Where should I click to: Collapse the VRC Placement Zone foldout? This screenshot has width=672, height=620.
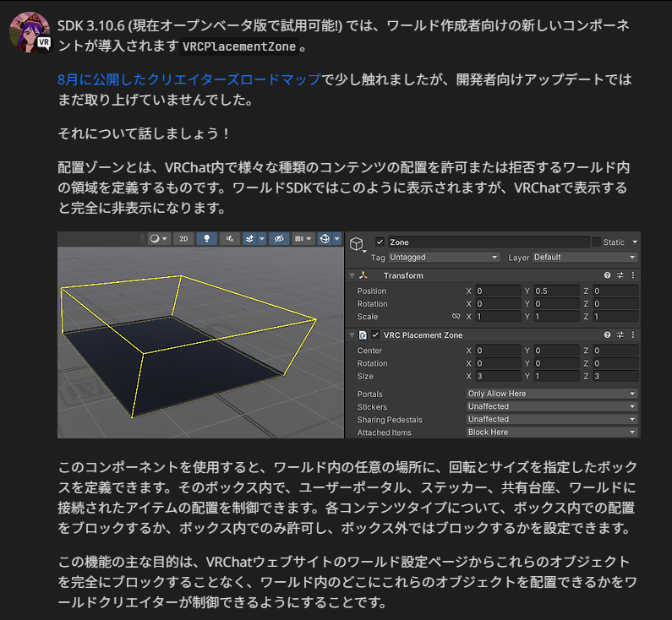click(352, 334)
